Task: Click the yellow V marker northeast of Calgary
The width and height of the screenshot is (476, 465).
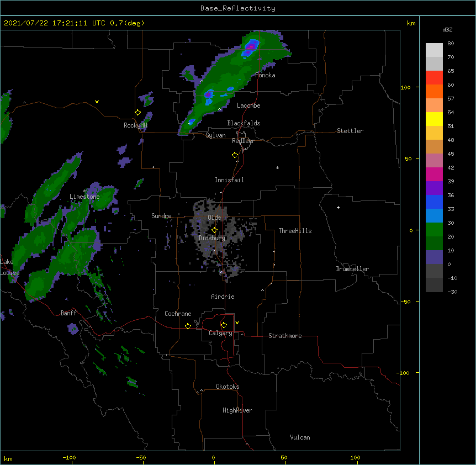Action: coord(237,323)
